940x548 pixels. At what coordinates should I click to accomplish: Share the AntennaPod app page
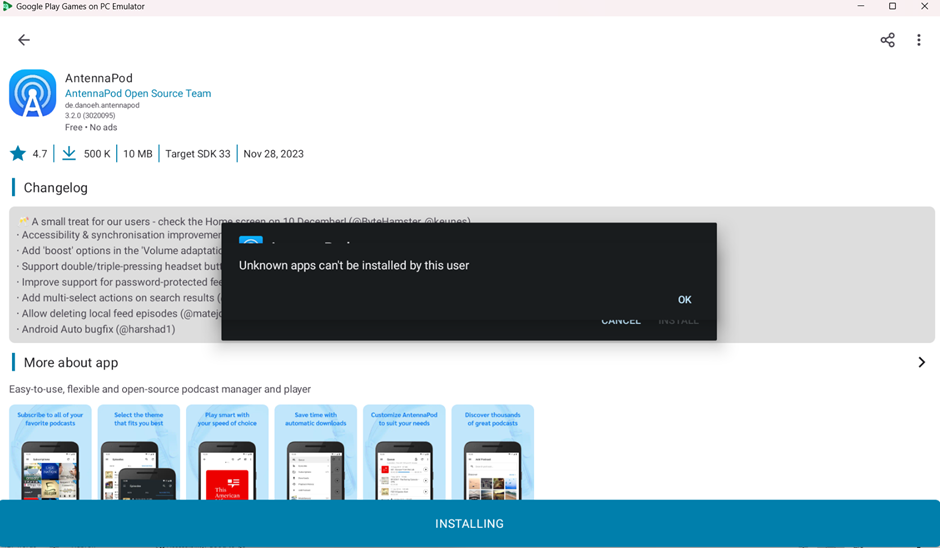tap(887, 40)
